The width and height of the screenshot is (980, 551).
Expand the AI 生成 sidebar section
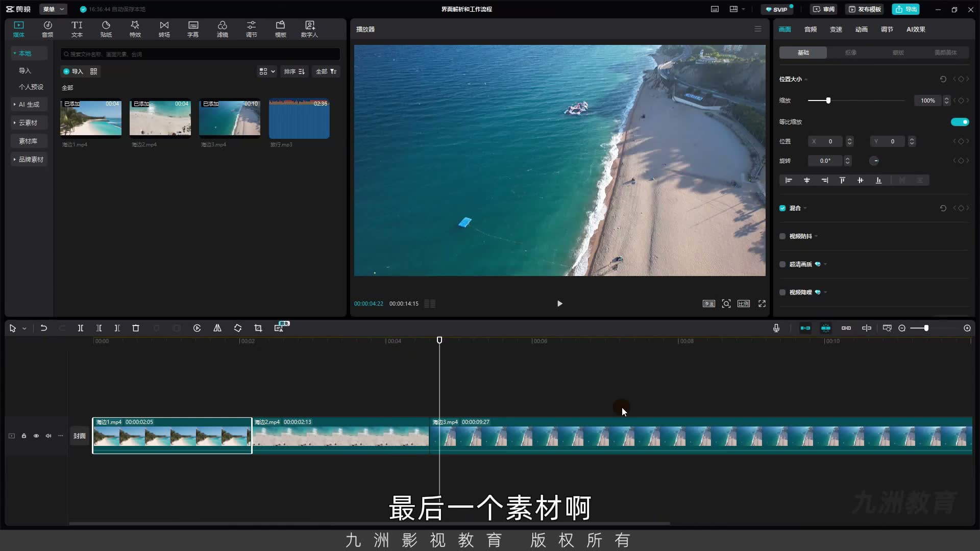click(x=29, y=105)
